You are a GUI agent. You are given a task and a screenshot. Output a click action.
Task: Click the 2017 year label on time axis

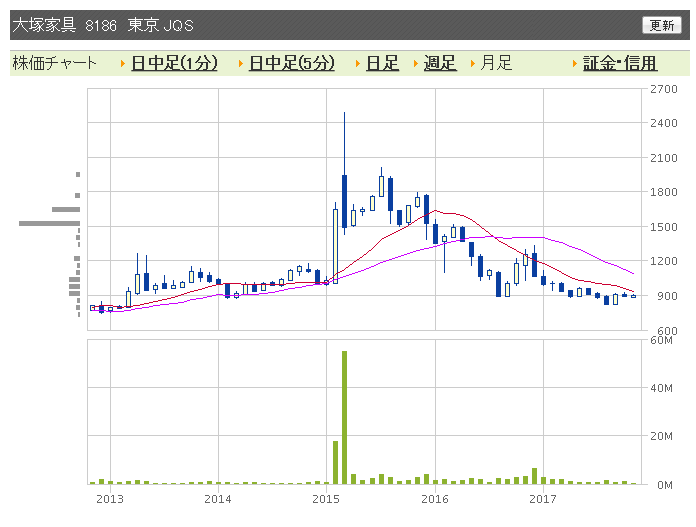pyautogui.click(x=543, y=499)
